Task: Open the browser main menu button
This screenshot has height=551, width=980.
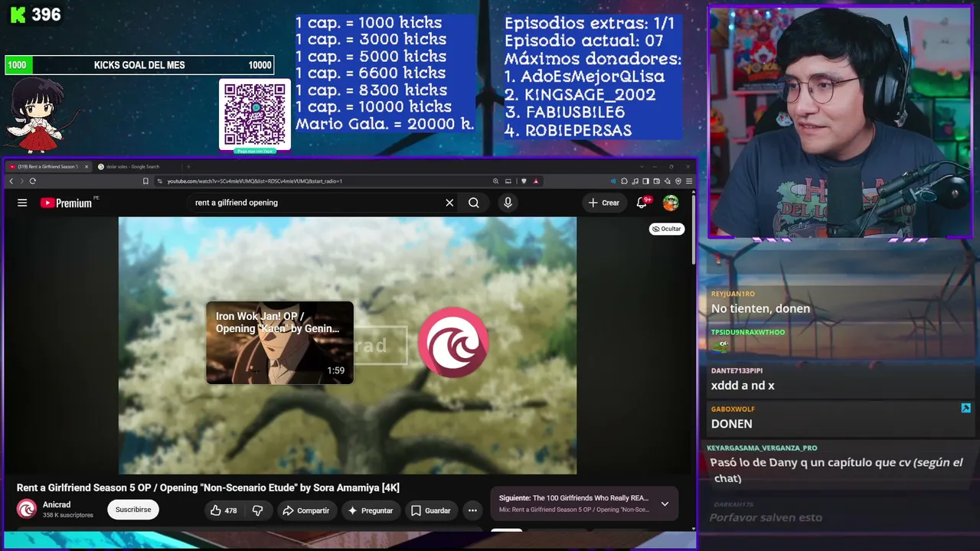Action: 689,181
